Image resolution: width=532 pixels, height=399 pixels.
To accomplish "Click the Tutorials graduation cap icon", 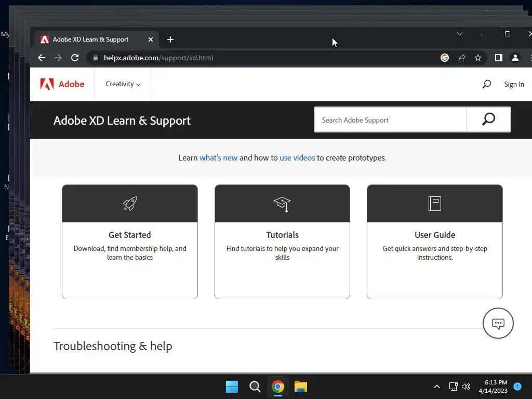I will [x=282, y=204].
